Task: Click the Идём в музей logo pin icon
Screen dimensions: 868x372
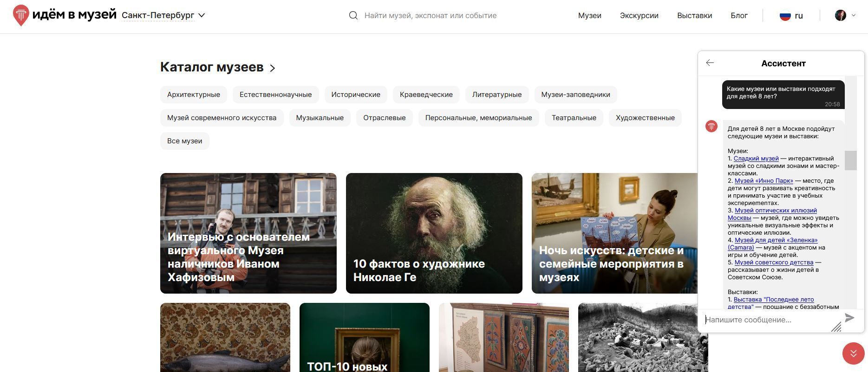Action: [x=21, y=15]
